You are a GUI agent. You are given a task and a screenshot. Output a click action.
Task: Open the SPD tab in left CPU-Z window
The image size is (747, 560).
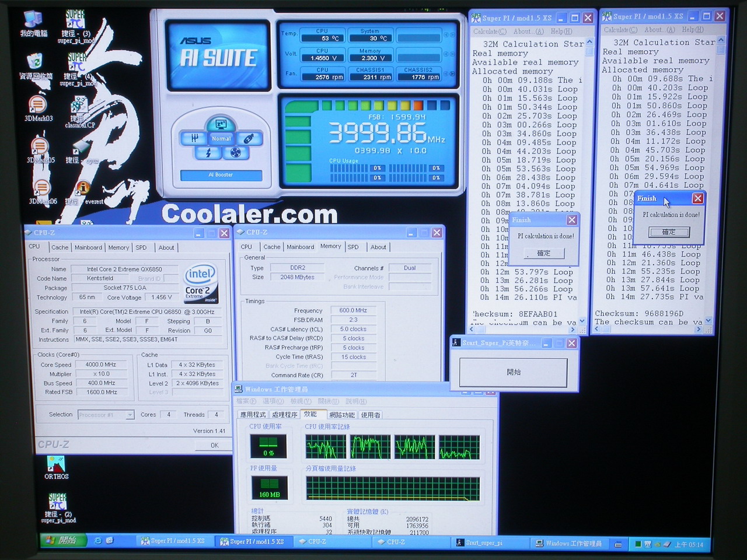[141, 247]
